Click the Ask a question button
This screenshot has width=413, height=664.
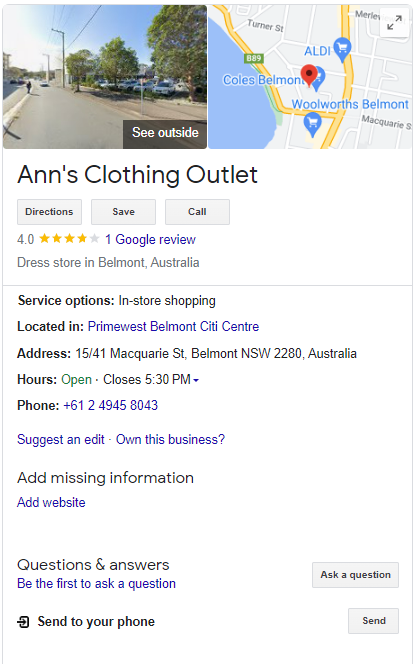[355, 575]
